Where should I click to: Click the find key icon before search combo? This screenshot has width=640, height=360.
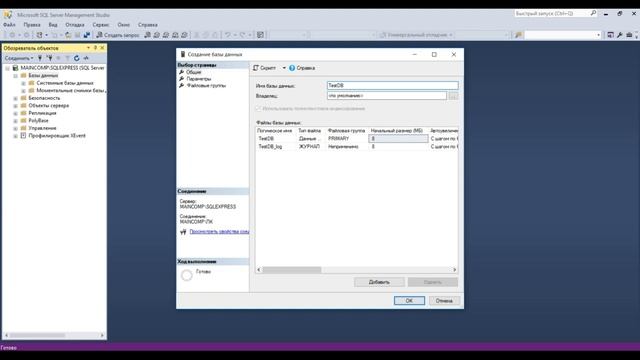click(518, 35)
